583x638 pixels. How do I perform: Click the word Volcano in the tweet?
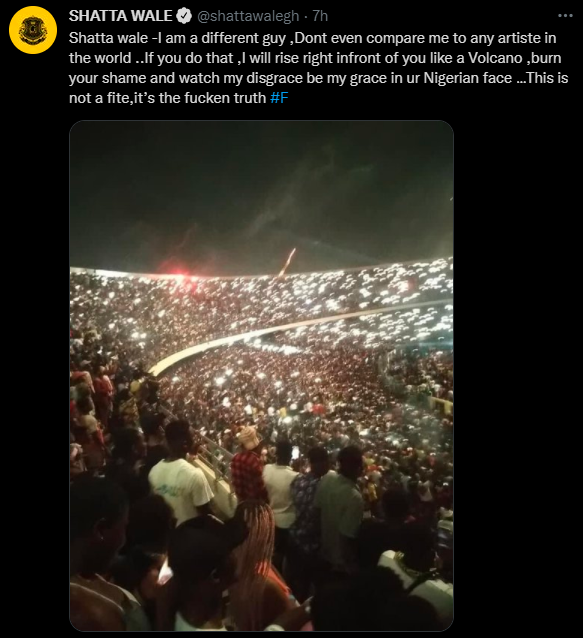(495, 58)
